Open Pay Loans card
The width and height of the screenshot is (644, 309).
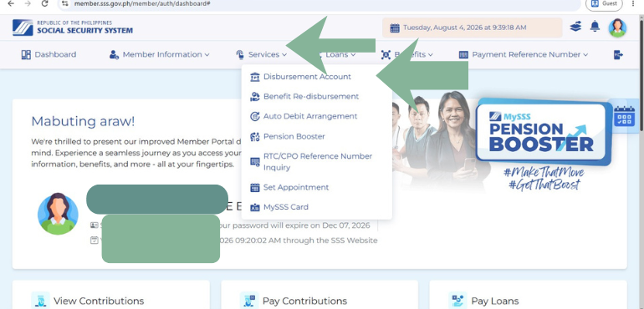click(x=529, y=295)
